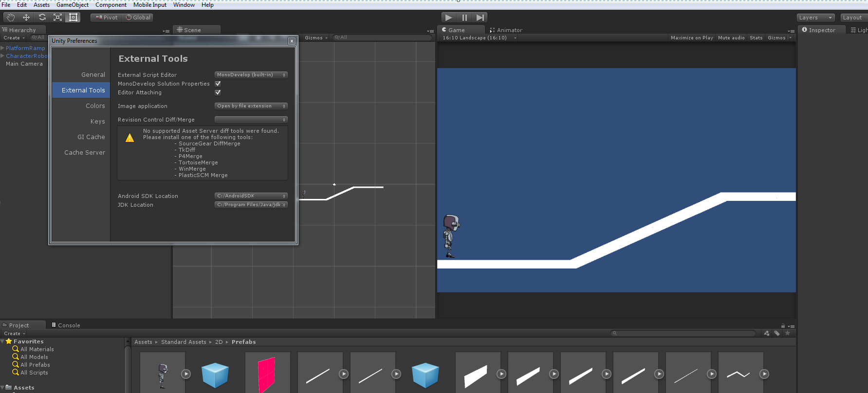Toggle Editor Attaching checkbox
This screenshot has height=393, width=868.
(218, 92)
